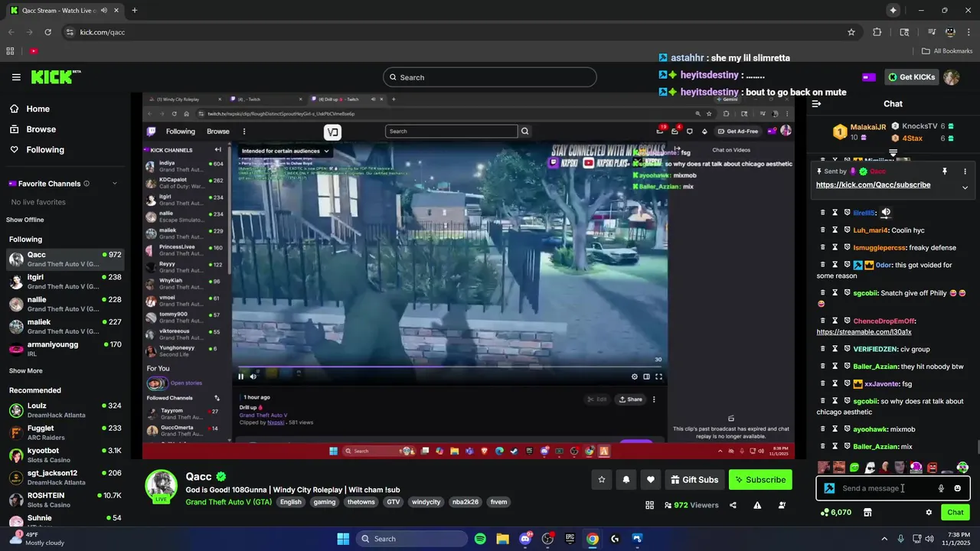The width and height of the screenshot is (980, 551).
Task: Toggle follow heart for Qacc
Action: click(651, 480)
